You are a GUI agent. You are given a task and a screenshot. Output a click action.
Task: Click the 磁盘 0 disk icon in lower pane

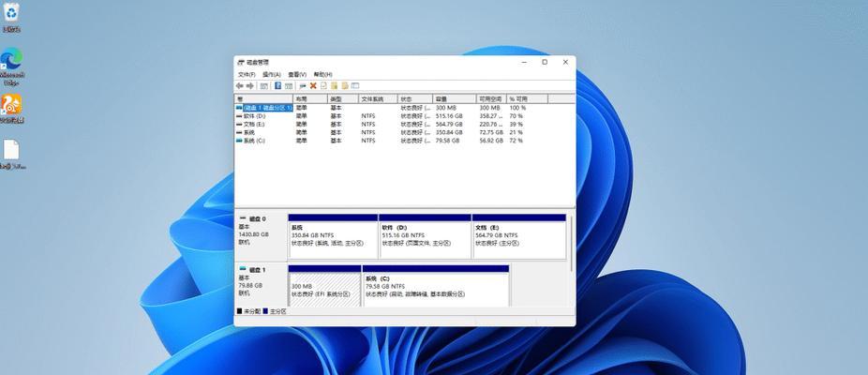point(242,218)
